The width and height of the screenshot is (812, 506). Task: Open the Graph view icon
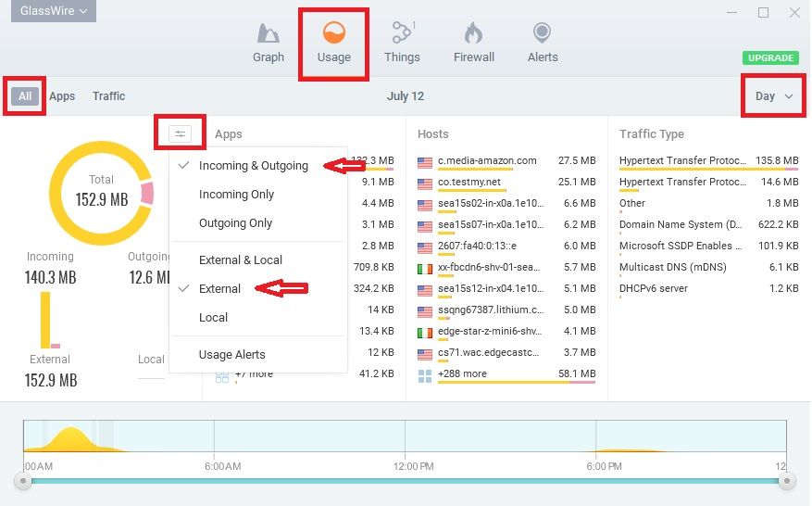coord(268,34)
